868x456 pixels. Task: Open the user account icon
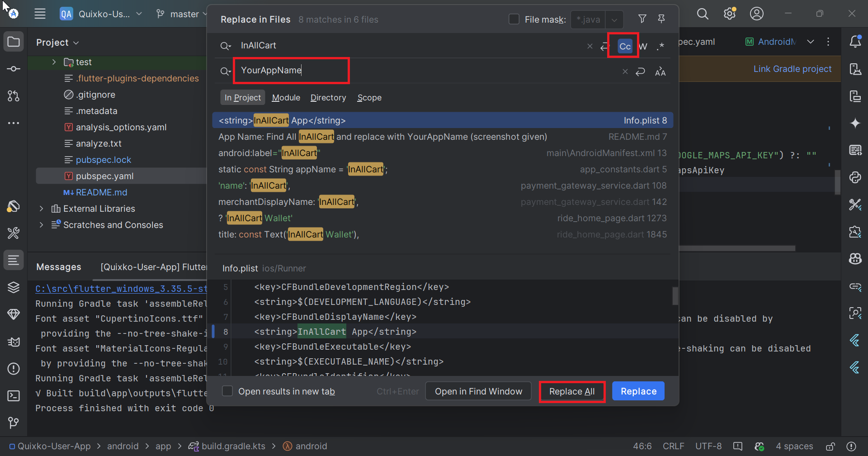click(x=757, y=14)
